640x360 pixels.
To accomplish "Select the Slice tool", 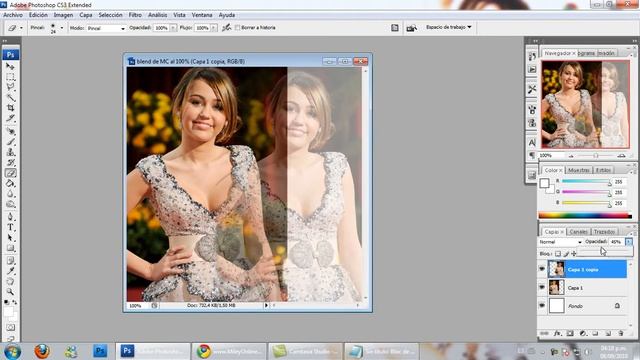I will 11,118.
